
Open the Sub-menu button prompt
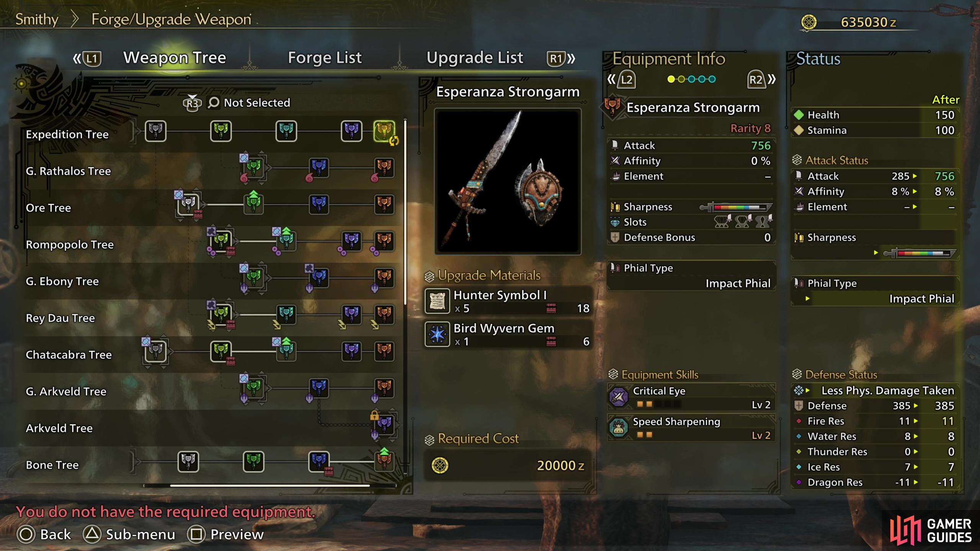tap(129, 535)
